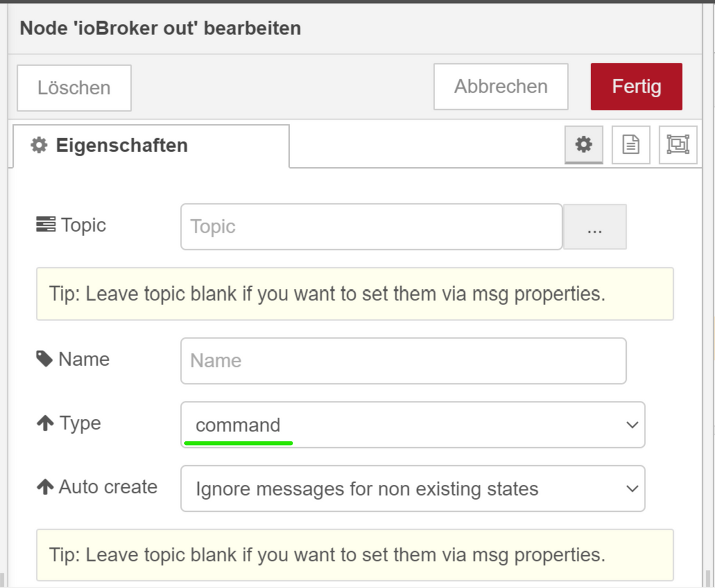Open node description document icon
This screenshot has height=588, width=715.
pyautogui.click(x=630, y=144)
